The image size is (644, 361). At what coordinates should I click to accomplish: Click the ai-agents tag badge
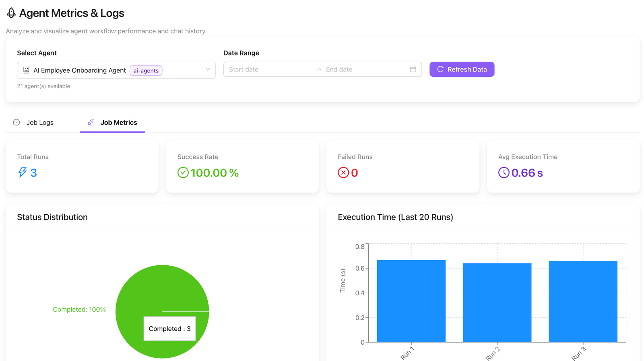[x=146, y=71]
